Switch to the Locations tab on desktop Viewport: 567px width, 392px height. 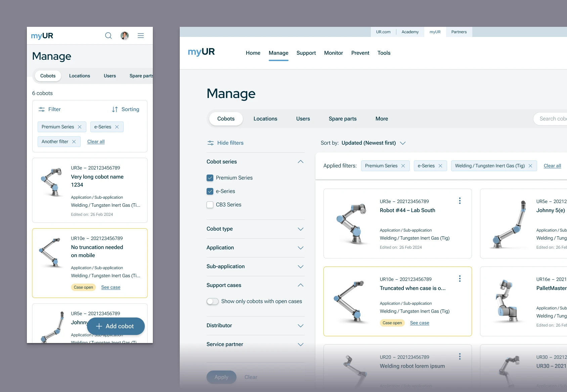[265, 119]
